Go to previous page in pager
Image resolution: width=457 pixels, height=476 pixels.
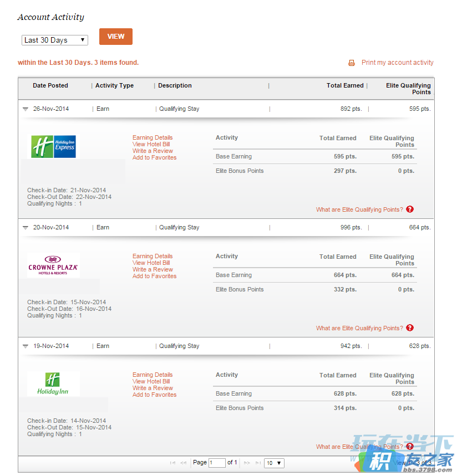point(183,463)
